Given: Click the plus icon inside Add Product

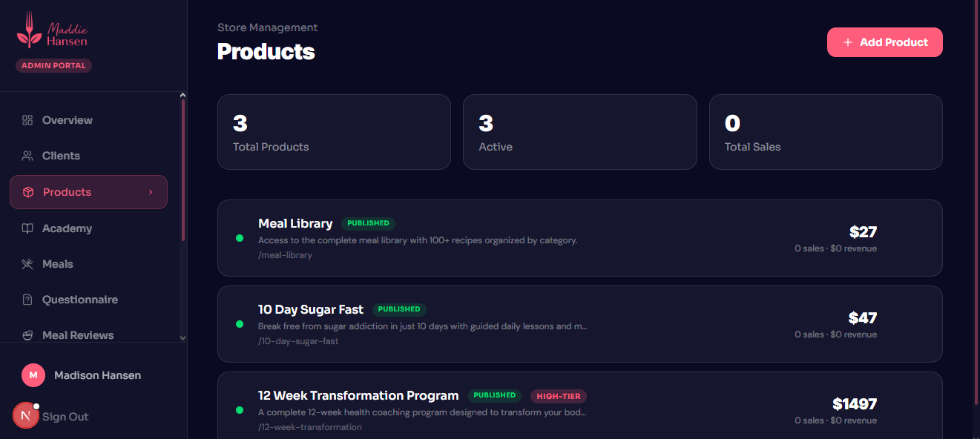Looking at the screenshot, I should coord(848,42).
